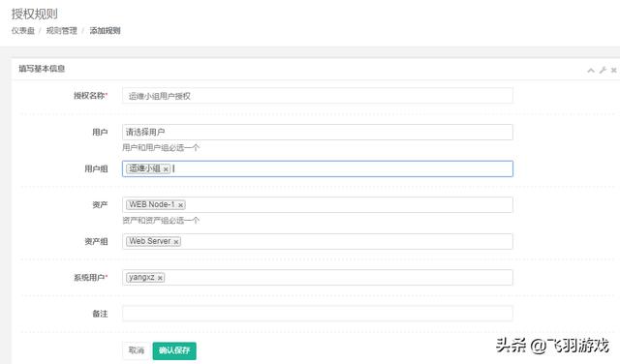Open the 用户组 selection field
The width and height of the screenshot is (620, 364).
[318, 168]
